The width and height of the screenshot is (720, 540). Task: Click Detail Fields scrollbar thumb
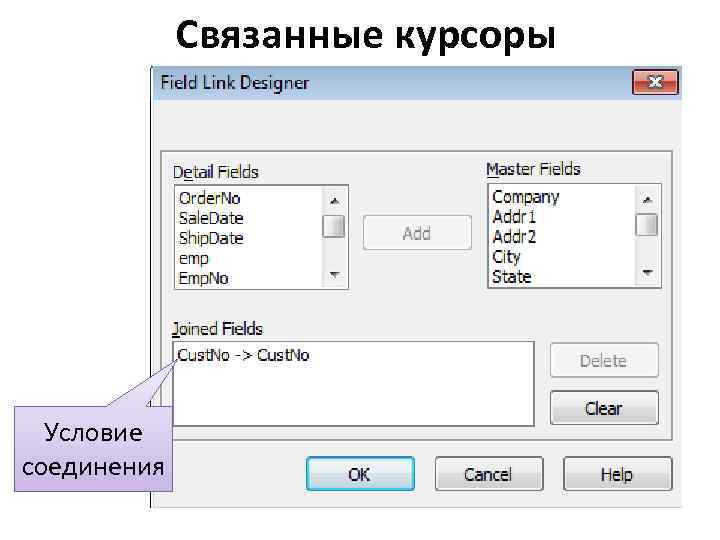tap(334, 226)
